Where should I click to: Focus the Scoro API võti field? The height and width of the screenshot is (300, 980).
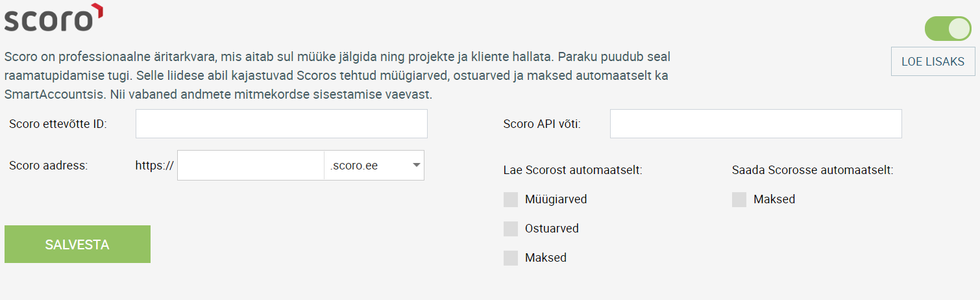click(756, 123)
